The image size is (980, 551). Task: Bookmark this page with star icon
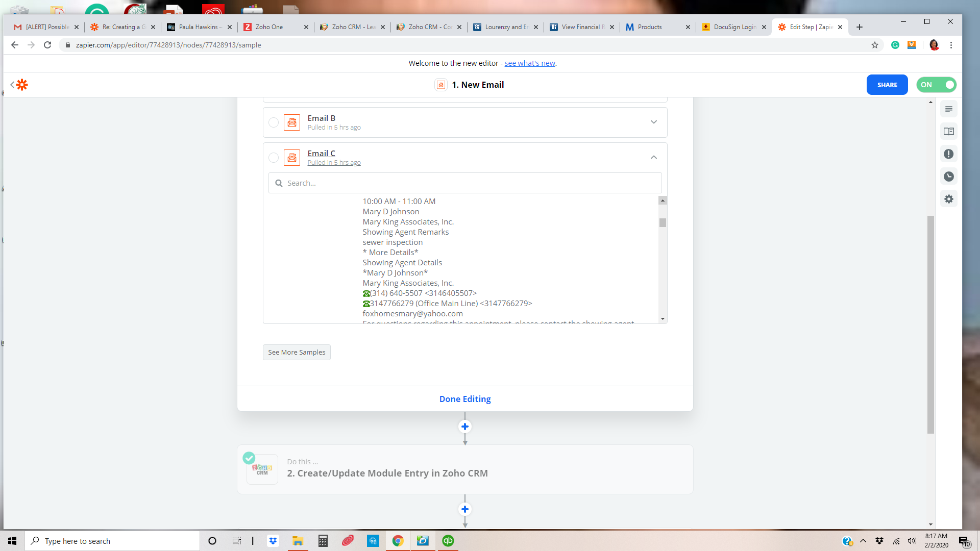point(875,45)
